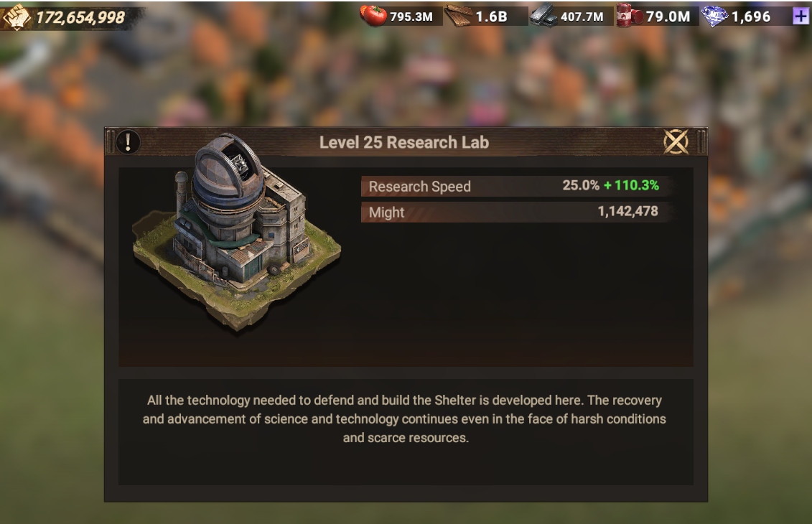Select the 79.0M fuel amount
This screenshot has width=812, height=524.
pos(668,17)
